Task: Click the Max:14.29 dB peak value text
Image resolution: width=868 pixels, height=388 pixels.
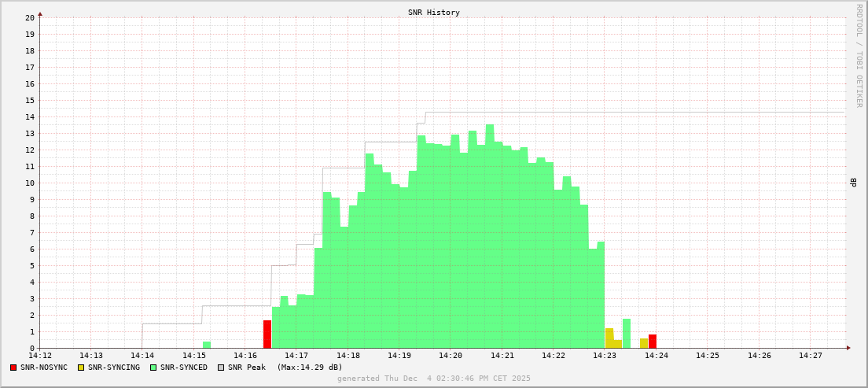Action: click(x=310, y=368)
